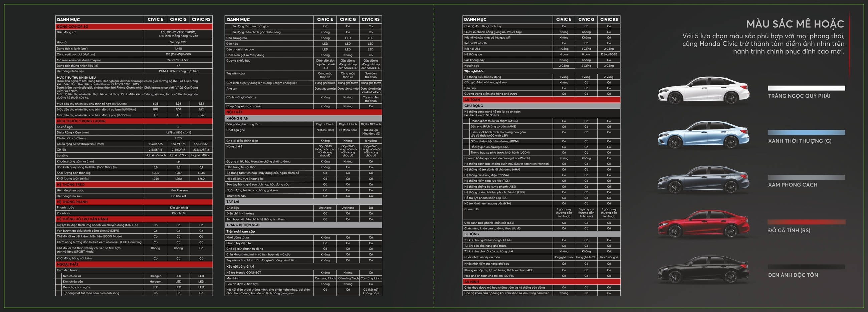Select the red Civic RS car image

[703, 224]
